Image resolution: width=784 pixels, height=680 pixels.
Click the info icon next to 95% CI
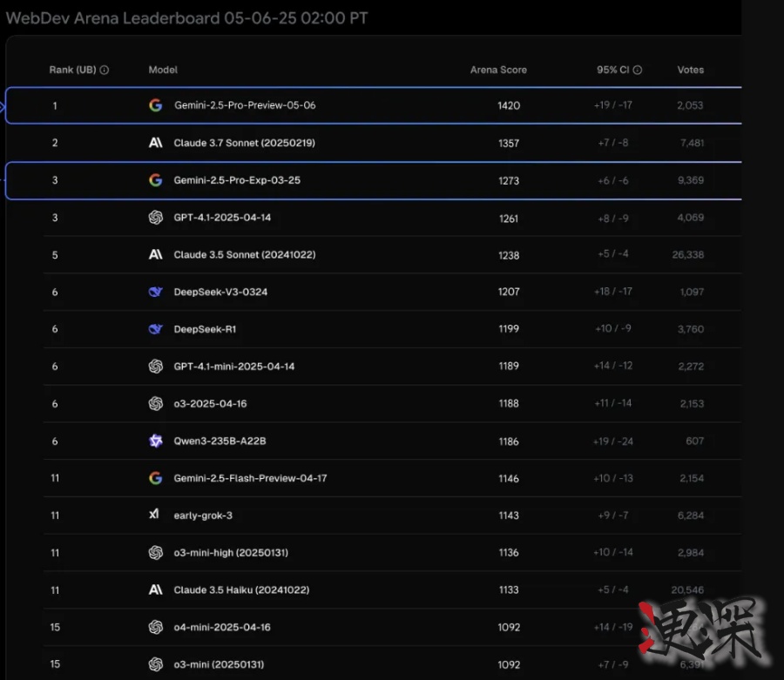tap(638, 70)
